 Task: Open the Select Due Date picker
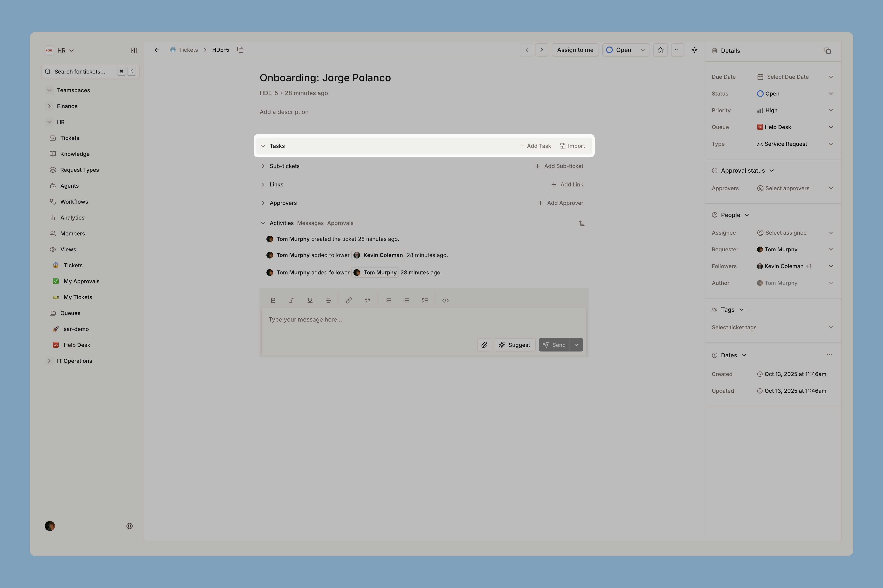(x=794, y=77)
